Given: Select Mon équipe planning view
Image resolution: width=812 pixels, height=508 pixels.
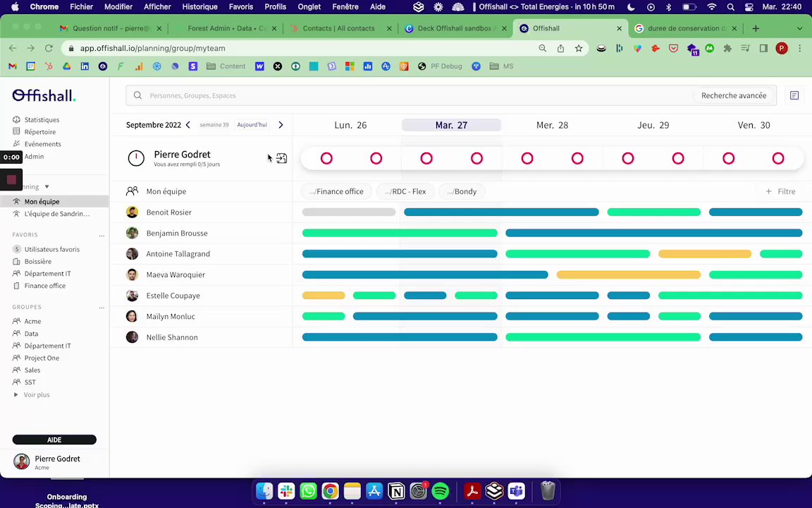Looking at the screenshot, I should pos(42,202).
